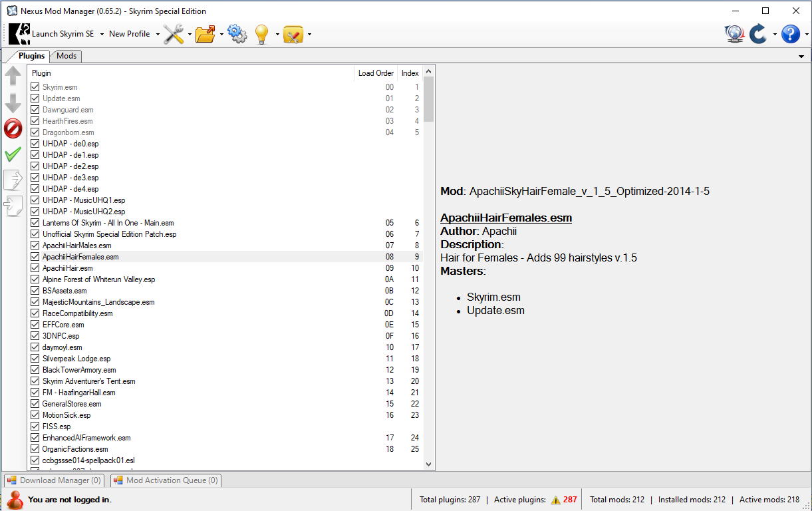
Task: Toggle the 3DNPC.esp plugin checkbox
Action: pyautogui.click(x=35, y=336)
